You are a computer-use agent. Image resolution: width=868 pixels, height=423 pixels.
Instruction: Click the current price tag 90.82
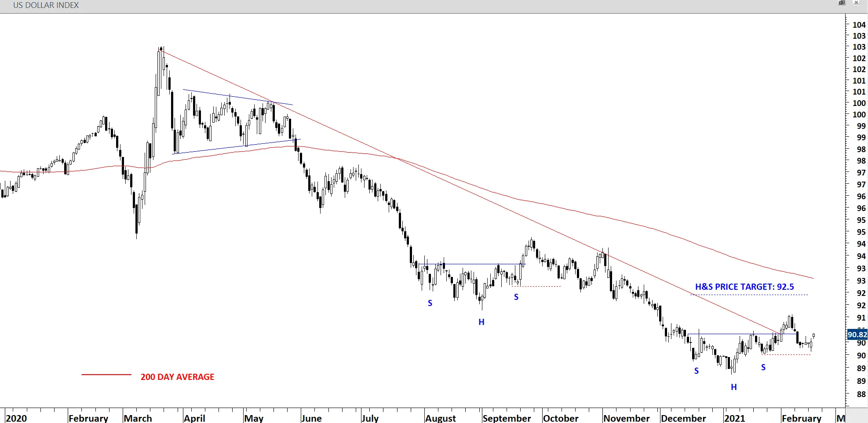coord(857,335)
